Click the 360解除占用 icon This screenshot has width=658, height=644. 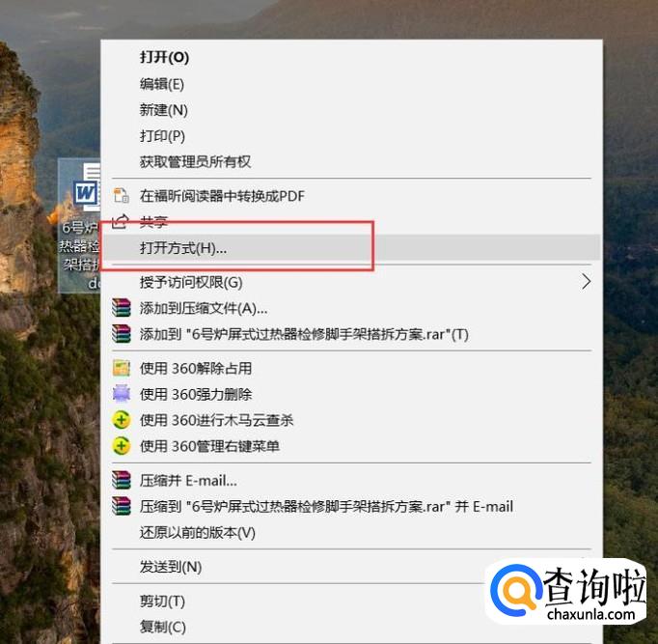(122, 368)
